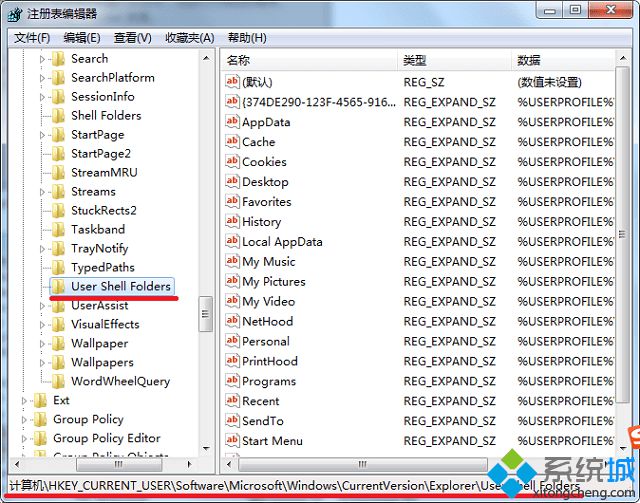Select the UserAssist tree key

(100, 305)
